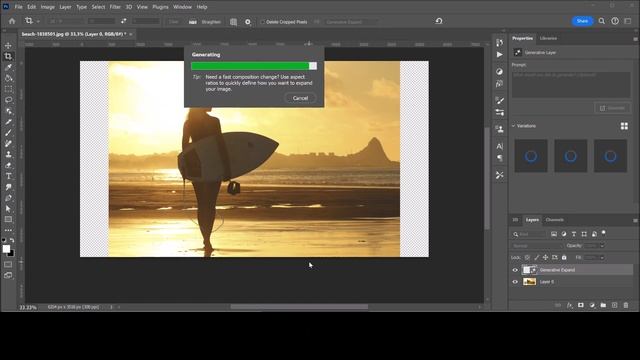Viewport: 640px width, 360px height.
Task: Open the Window menu
Action: tap(182, 7)
